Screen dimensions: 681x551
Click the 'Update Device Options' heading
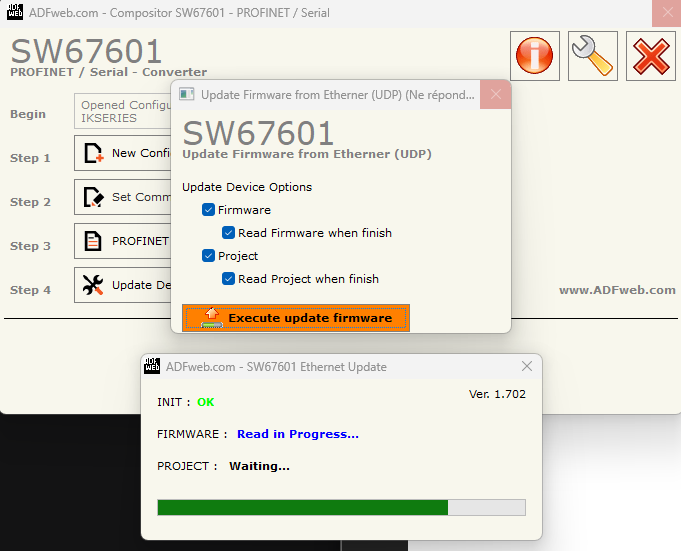[247, 187]
